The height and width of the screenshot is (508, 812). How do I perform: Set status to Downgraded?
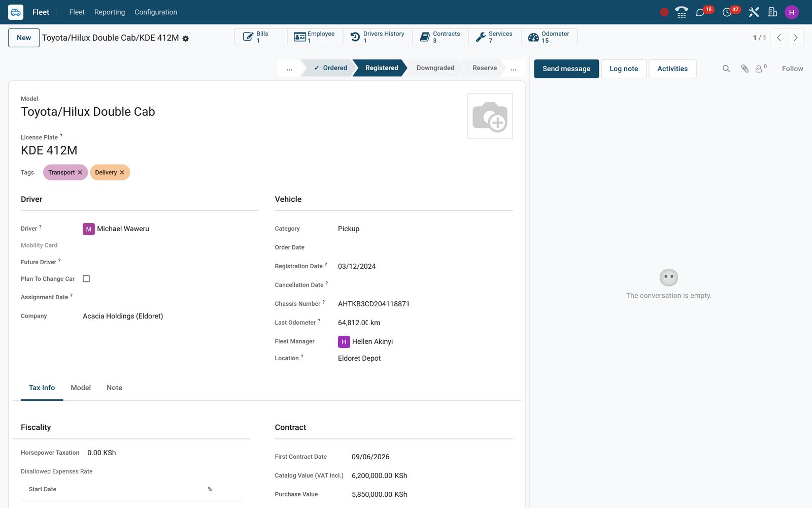435,68
